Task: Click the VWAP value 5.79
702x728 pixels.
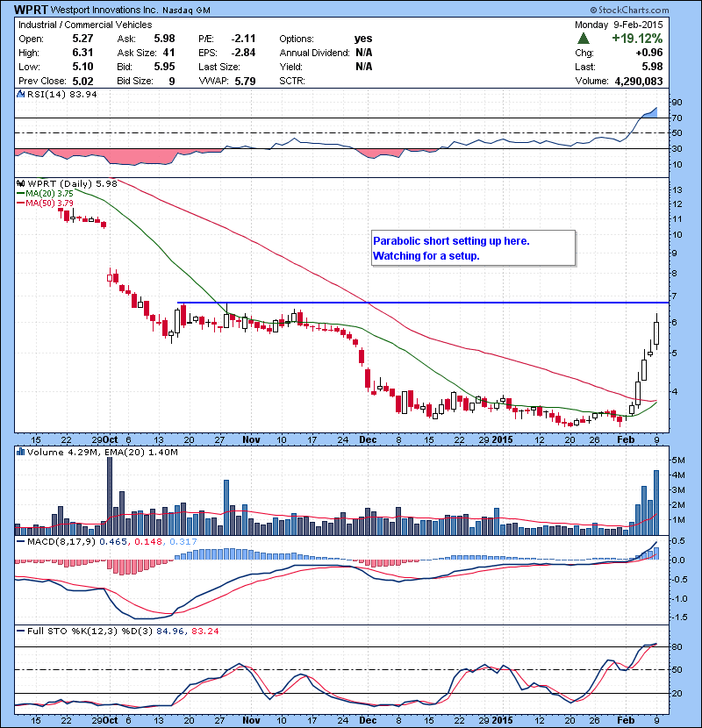Action: pyautogui.click(x=246, y=81)
